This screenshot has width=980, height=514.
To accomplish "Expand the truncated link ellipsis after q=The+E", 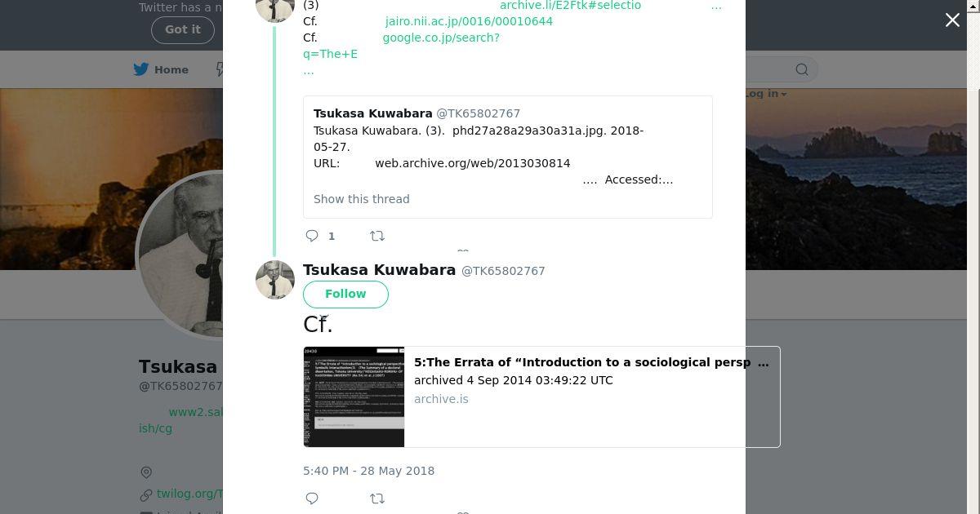I will click(x=308, y=71).
